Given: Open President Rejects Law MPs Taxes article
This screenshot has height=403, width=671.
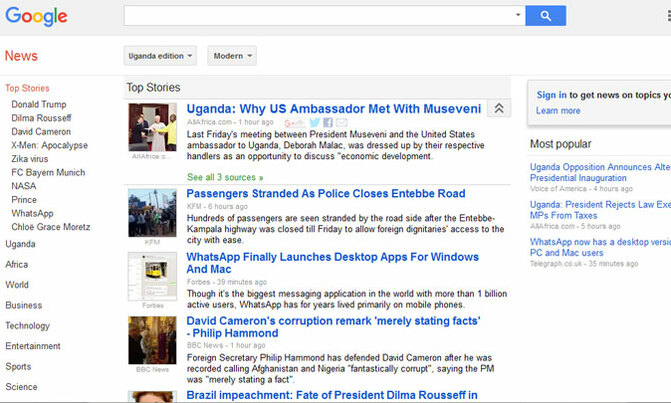Looking at the screenshot, I should (600, 210).
